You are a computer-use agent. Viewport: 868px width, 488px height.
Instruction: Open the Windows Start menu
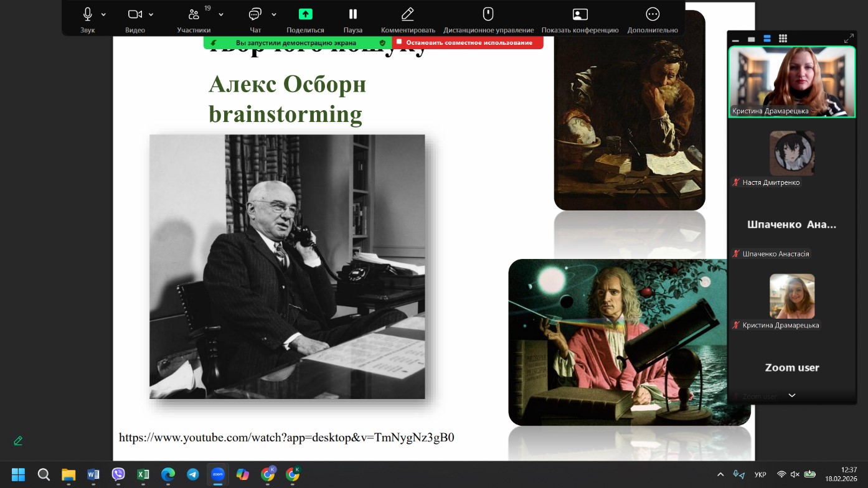[19, 474]
